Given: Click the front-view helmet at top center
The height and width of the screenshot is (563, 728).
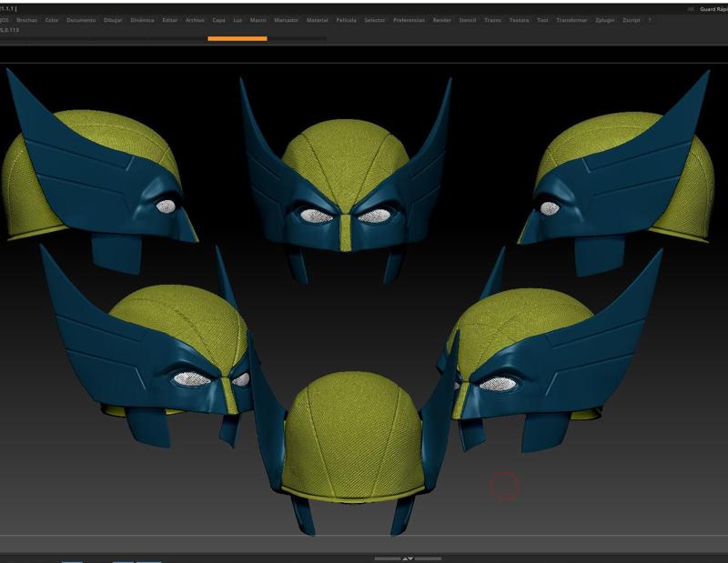Looking at the screenshot, I should [x=346, y=181].
